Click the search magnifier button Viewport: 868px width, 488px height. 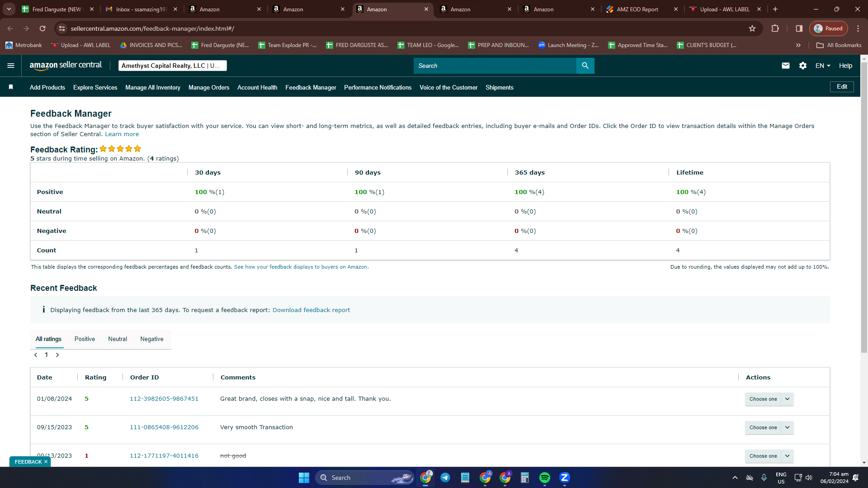(585, 66)
